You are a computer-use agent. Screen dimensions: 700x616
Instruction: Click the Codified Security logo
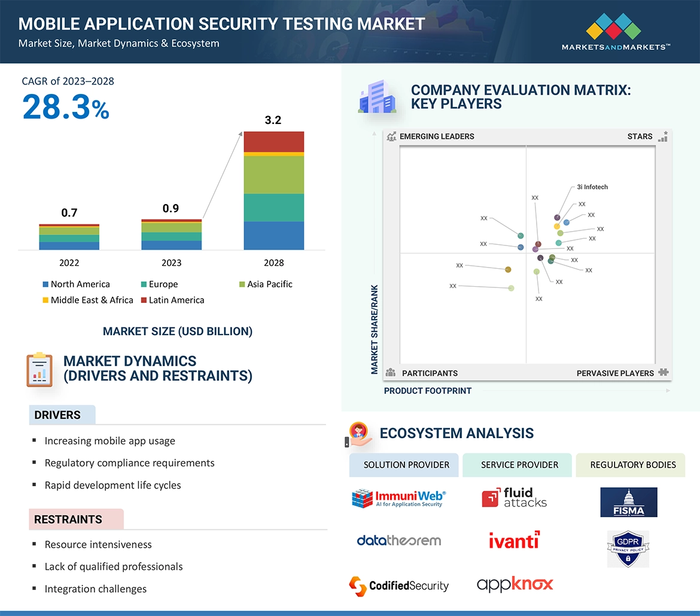point(398,585)
